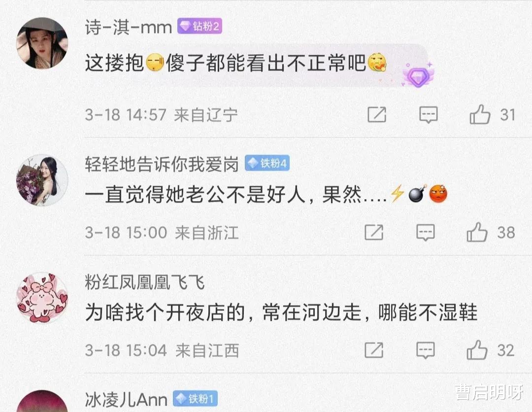Tap the purple diamond comment decoration
The image size is (532, 412).
click(418, 76)
